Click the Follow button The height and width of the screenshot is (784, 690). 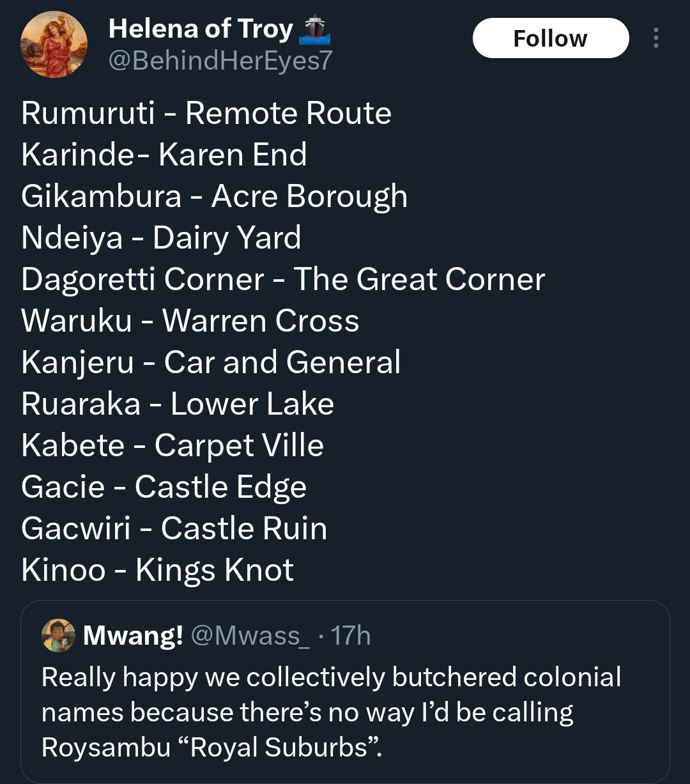click(551, 38)
